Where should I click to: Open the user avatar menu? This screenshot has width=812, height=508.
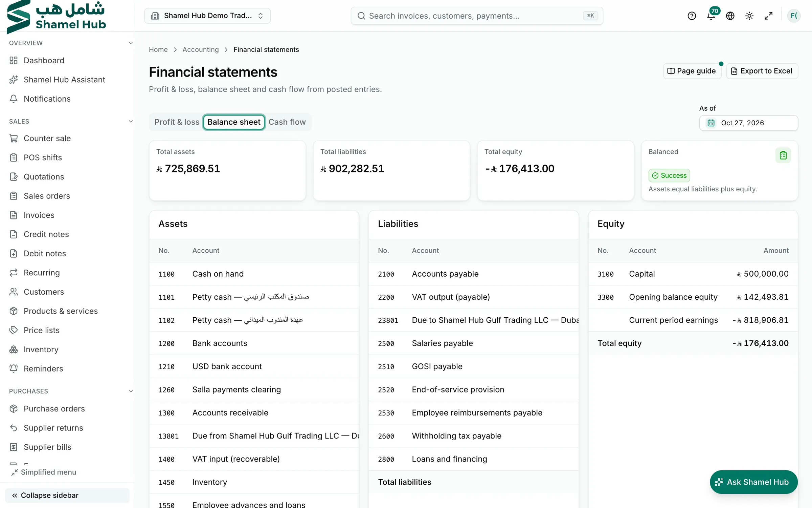point(794,16)
